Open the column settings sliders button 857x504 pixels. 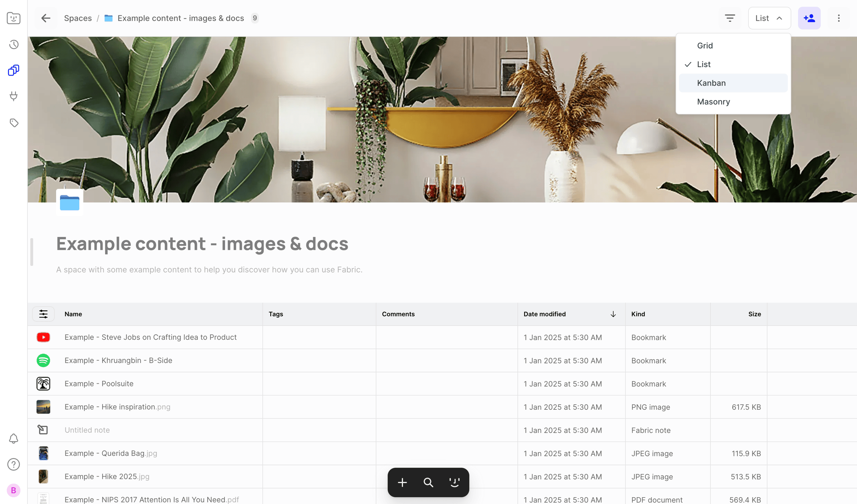43,314
